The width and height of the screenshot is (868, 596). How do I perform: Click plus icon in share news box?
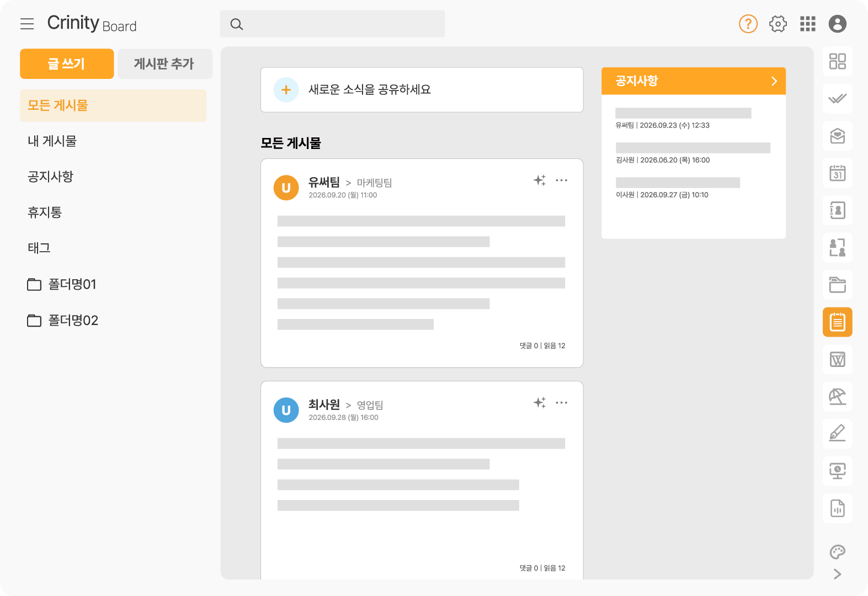pos(286,90)
